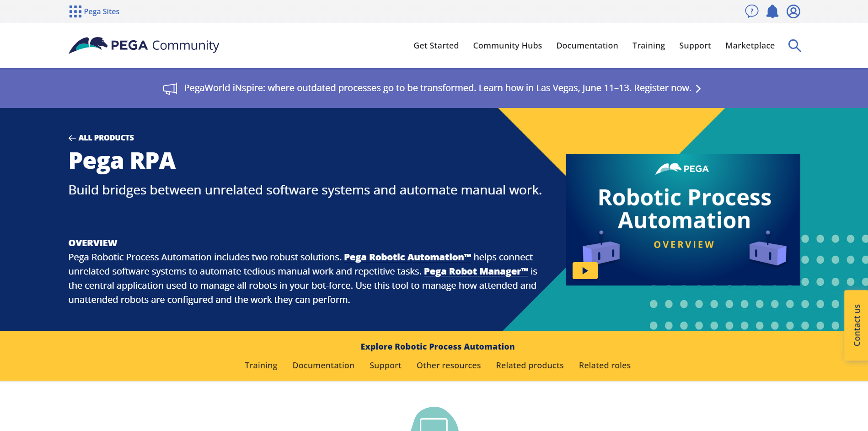Open the Contact us side tab
The height and width of the screenshot is (431, 868).
(x=856, y=325)
